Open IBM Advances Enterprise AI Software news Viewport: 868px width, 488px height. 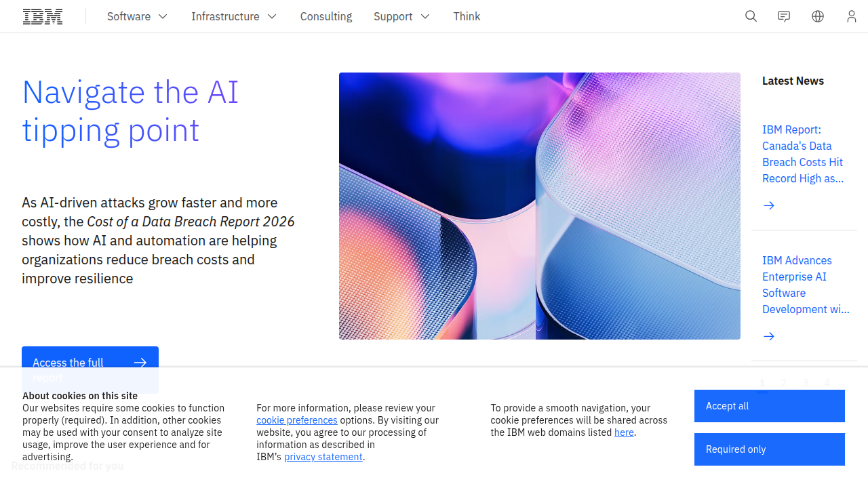[806, 285]
